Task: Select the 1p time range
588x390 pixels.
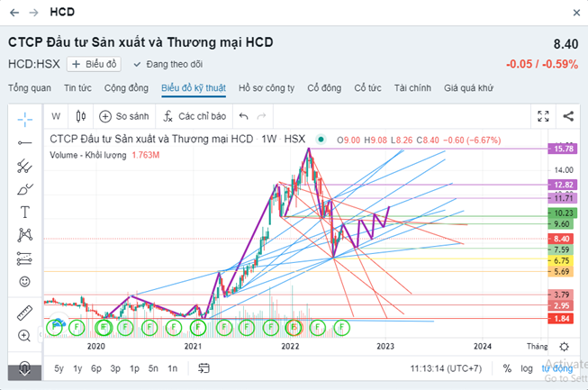Action: [134, 368]
